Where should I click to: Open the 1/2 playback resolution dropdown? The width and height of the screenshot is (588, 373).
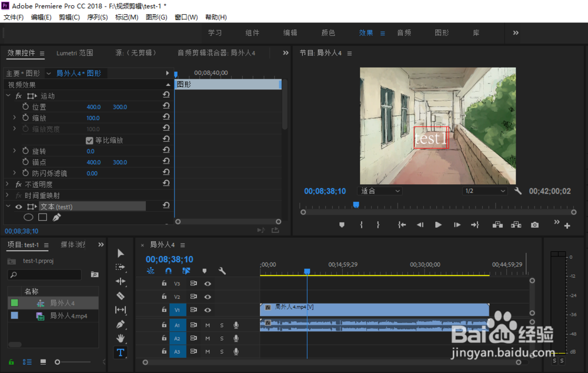[x=485, y=191]
